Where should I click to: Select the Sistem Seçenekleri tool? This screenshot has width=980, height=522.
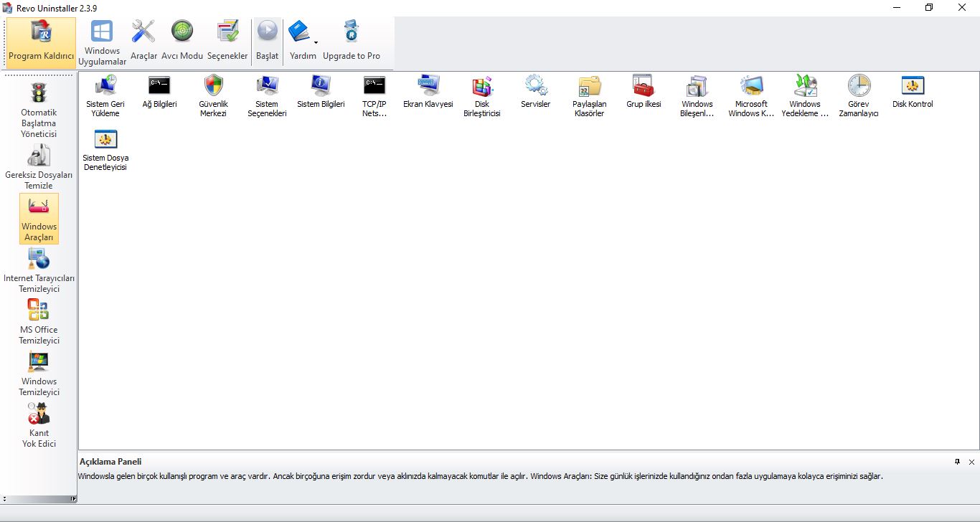click(x=267, y=96)
